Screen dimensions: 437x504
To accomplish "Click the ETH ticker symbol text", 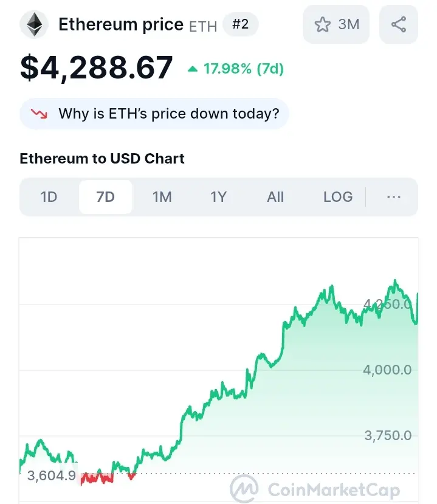I will coord(203,26).
